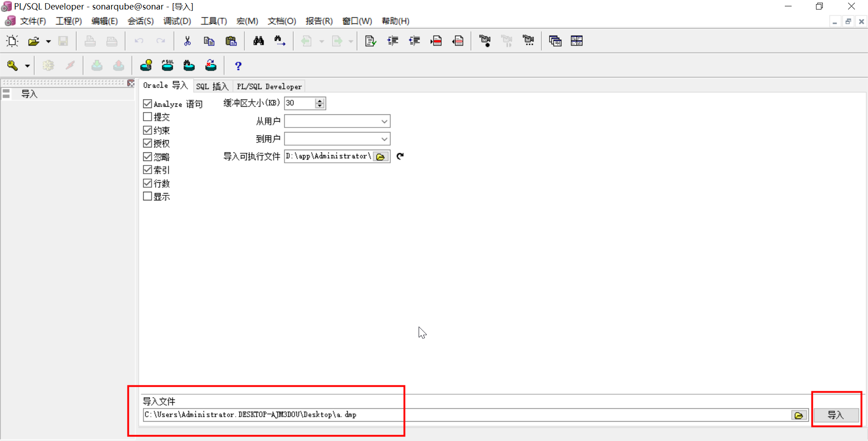Viewport: 868px width, 441px height.
Task: Click the Back navigation dropdown arrow
Action: (x=322, y=41)
